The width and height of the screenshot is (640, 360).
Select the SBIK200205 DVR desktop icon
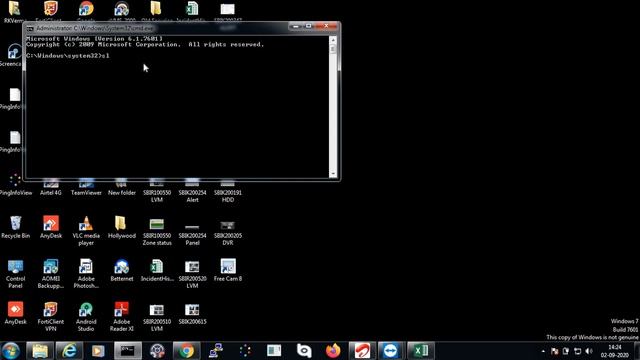click(x=228, y=232)
